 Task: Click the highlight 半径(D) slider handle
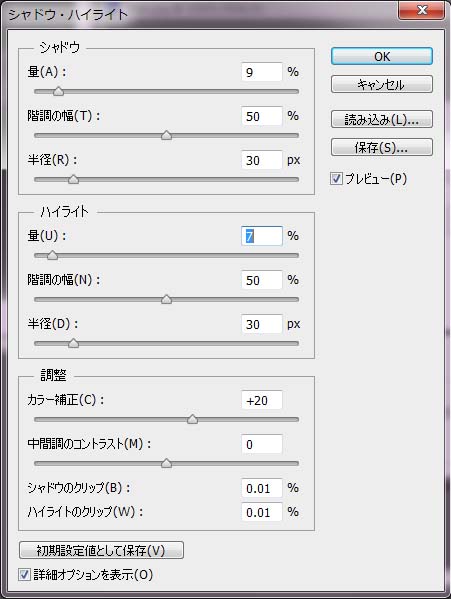pos(73,343)
